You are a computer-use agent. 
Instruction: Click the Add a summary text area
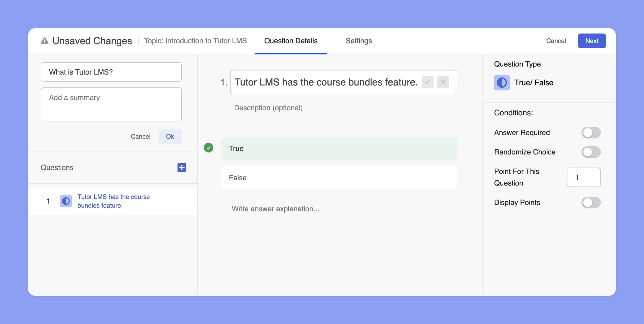(x=111, y=104)
